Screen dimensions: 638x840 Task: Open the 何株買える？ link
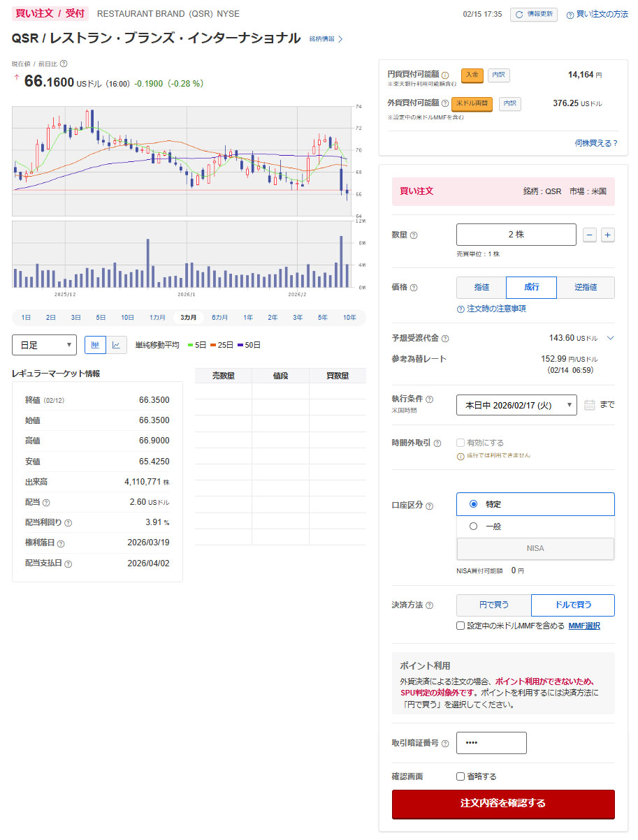[x=596, y=143]
